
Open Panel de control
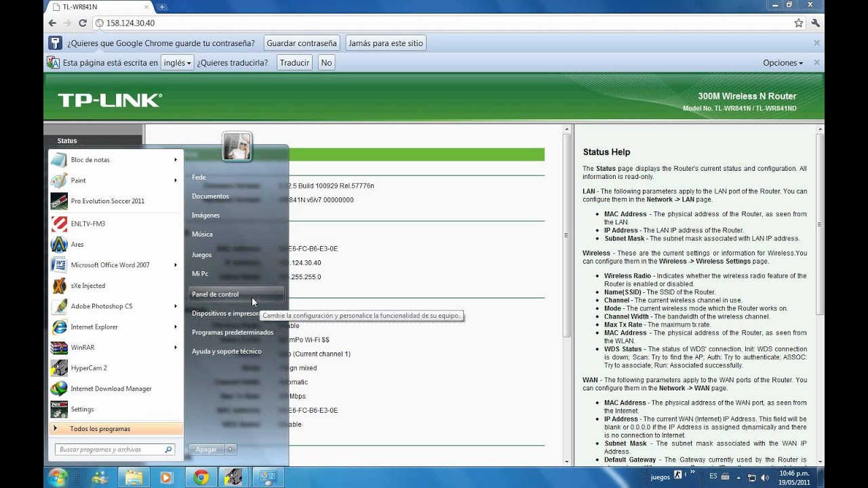point(236,294)
